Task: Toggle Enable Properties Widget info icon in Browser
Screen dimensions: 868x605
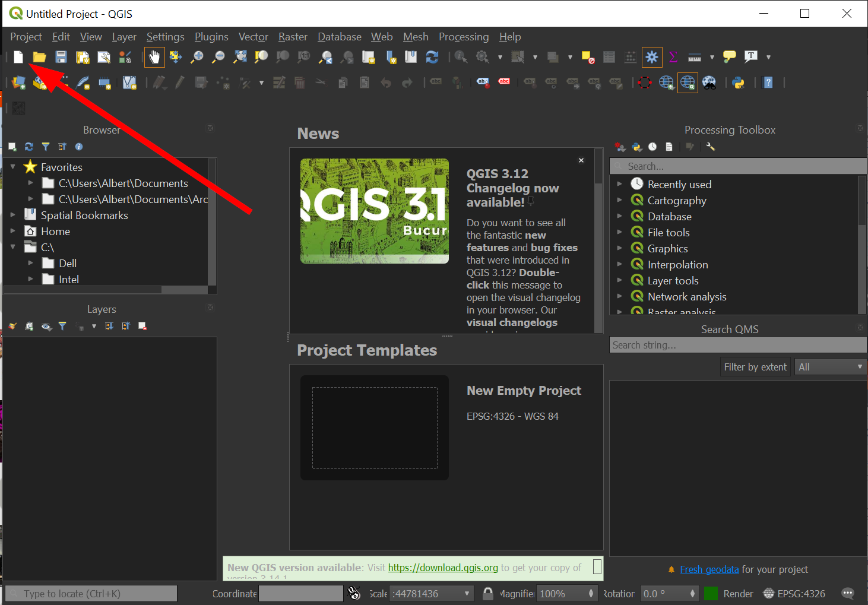Action: pos(79,147)
